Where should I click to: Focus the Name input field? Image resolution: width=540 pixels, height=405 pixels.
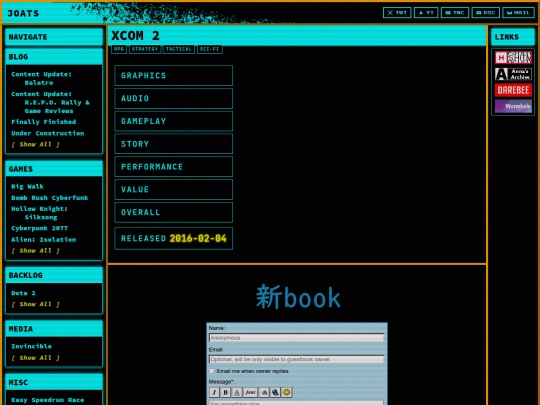[297, 338]
